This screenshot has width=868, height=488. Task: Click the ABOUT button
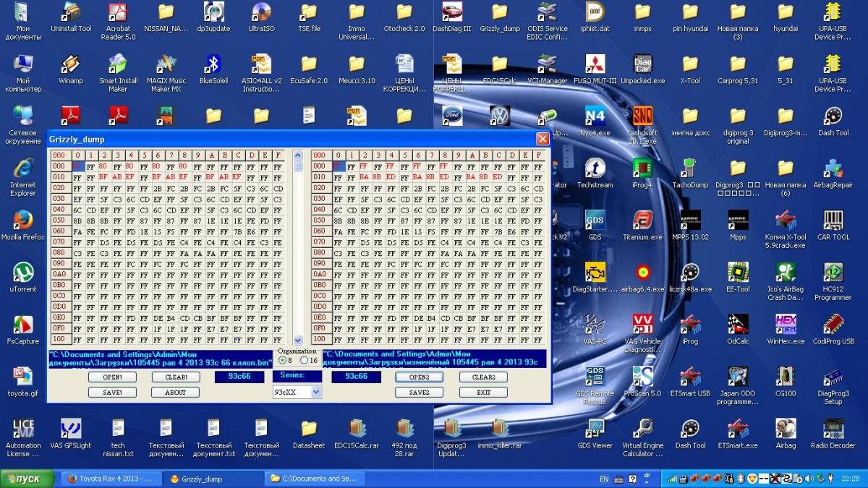(175, 393)
